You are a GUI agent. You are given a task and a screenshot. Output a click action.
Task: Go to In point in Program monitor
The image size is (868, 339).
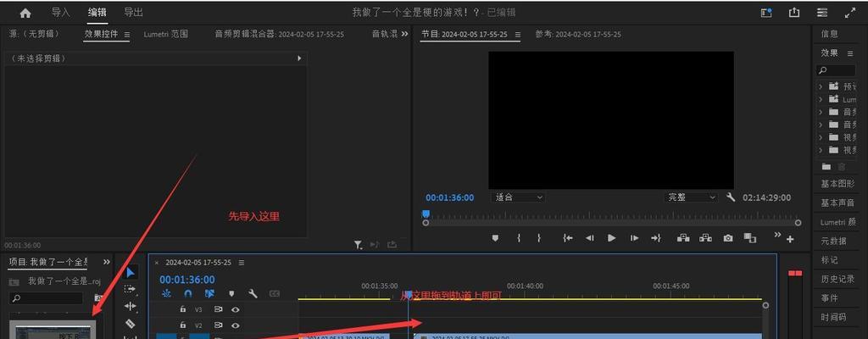(567, 238)
